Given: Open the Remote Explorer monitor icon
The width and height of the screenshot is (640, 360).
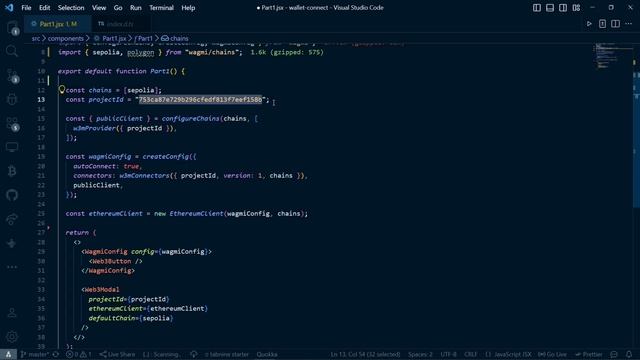Looking at the screenshot, I should (x=12, y=147).
